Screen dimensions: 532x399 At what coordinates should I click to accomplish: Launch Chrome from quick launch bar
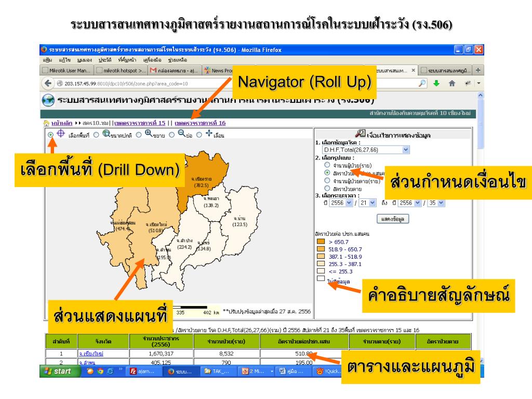click(x=100, y=371)
